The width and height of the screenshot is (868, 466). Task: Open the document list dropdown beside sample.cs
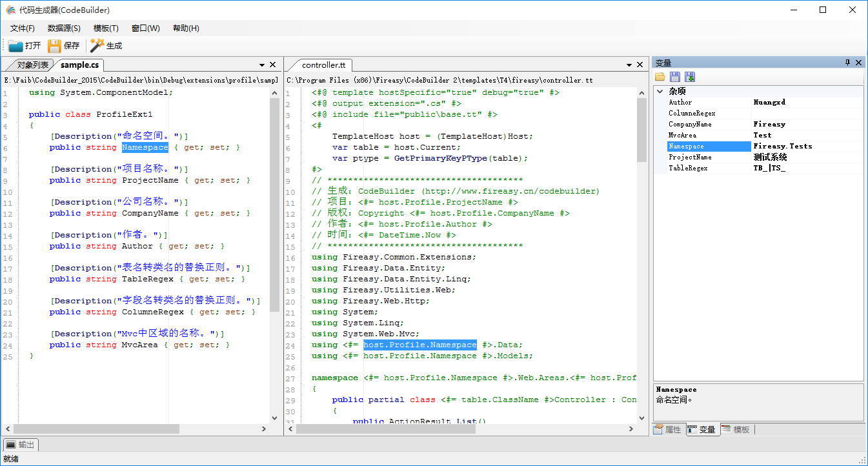coord(262,65)
